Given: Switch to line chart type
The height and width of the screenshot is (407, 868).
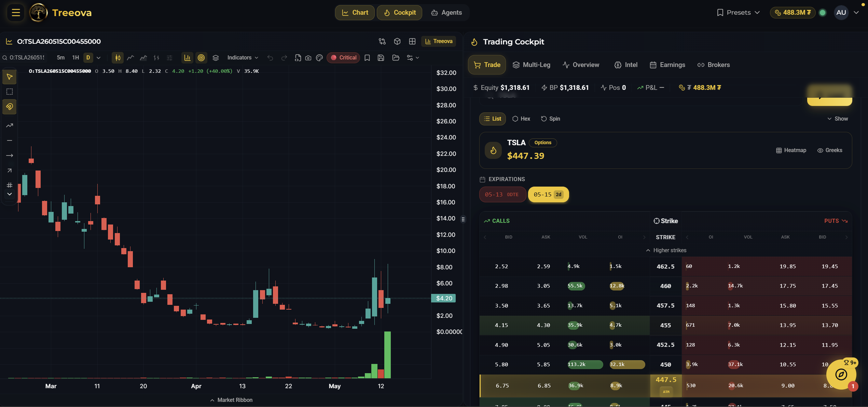Looking at the screenshot, I should point(130,58).
